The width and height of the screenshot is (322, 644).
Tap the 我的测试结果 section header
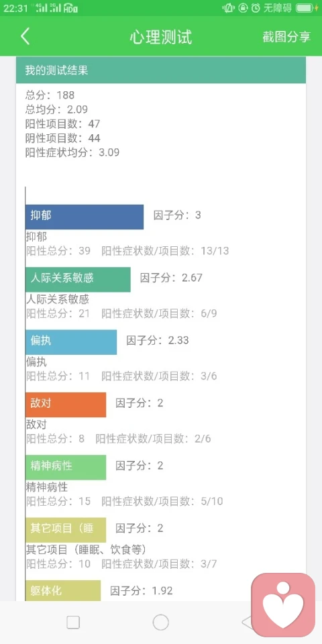161,70
